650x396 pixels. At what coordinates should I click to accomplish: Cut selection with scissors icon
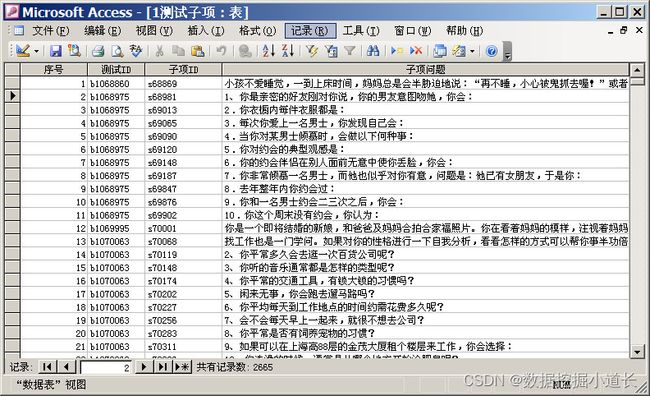point(159,51)
